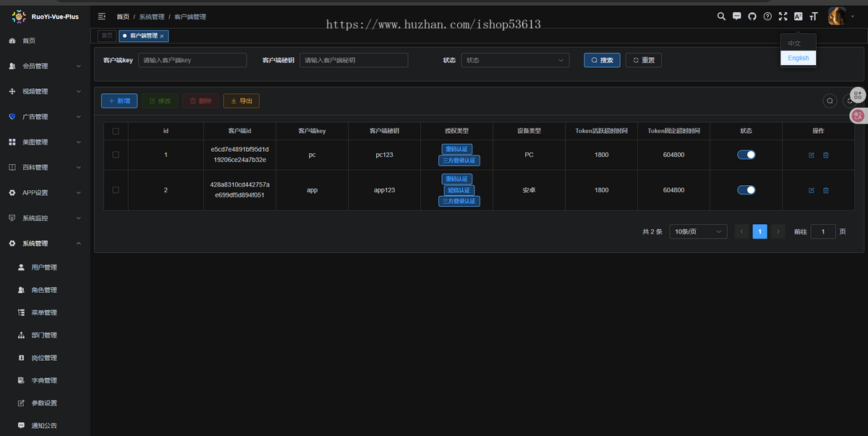Delete the row with key pc
This screenshot has height=436, width=868.
coord(826,155)
